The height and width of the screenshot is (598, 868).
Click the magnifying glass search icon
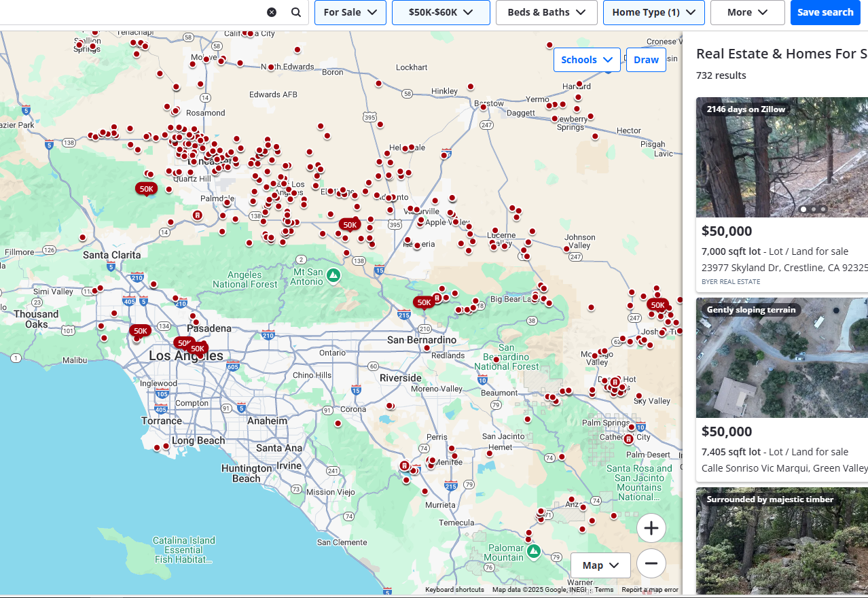pyautogui.click(x=296, y=12)
